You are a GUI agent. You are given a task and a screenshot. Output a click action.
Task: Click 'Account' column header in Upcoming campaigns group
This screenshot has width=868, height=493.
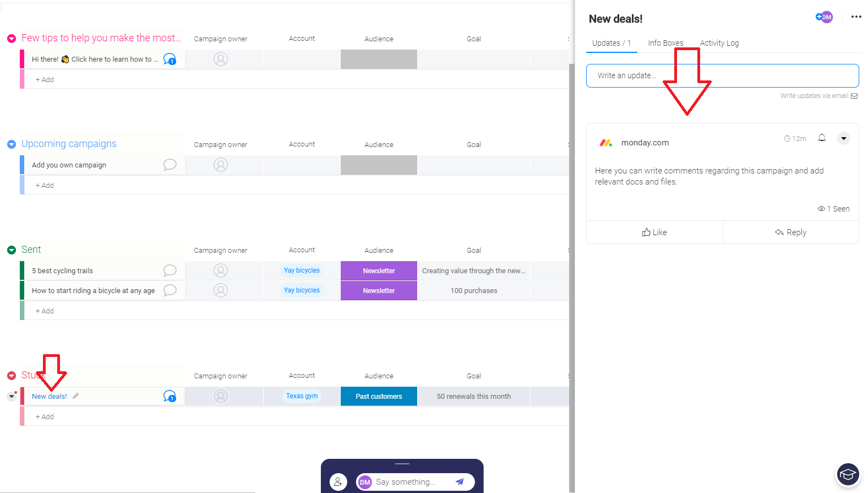point(302,144)
